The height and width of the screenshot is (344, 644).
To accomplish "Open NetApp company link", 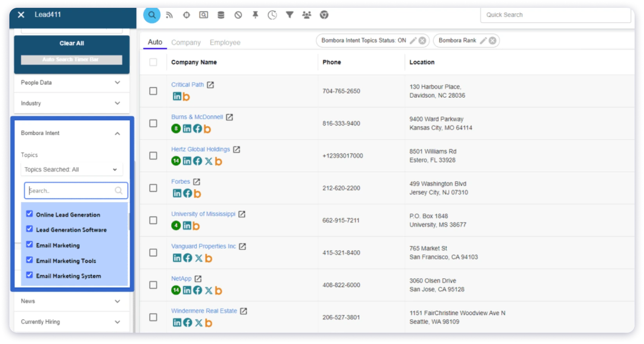I will click(181, 278).
